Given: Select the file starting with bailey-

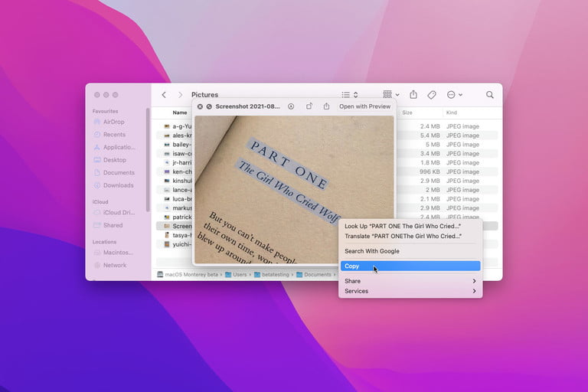Looking at the screenshot, I should (x=178, y=145).
